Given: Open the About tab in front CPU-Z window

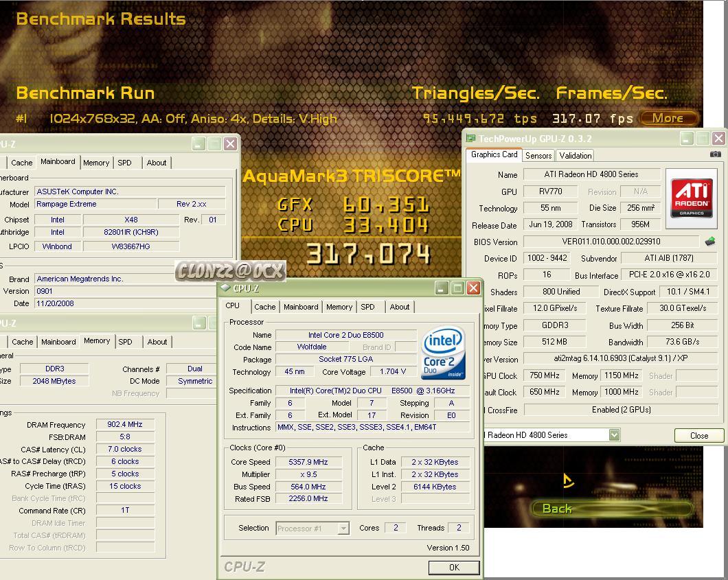Looking at the screenshot, I should point(400,307).
